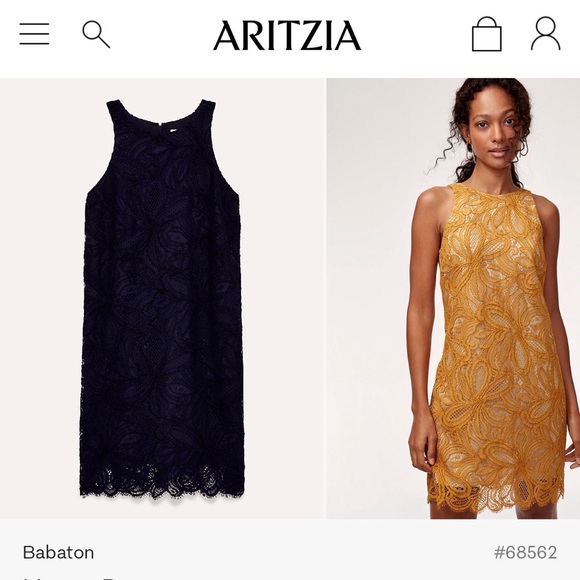View the yellow lace dress model photo
Image resolution: width=580 pixels, height=580 pixels.
click(x=453, y=298)
